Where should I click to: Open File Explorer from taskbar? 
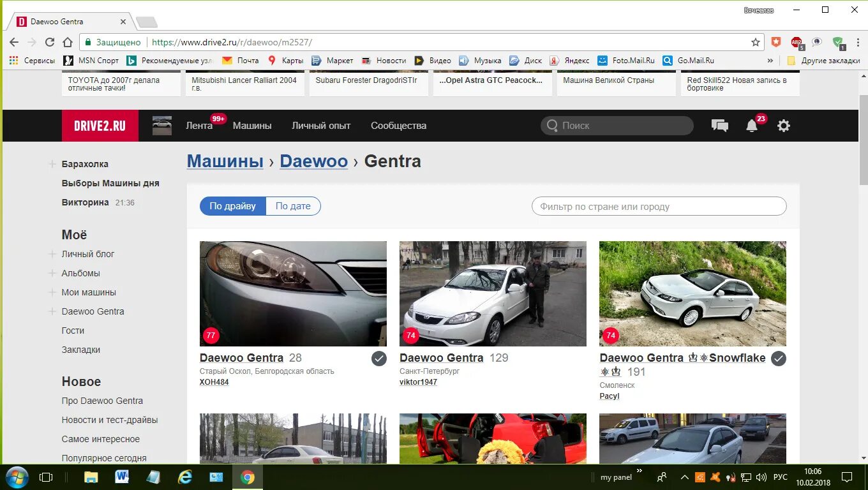(x=91, y=477)
